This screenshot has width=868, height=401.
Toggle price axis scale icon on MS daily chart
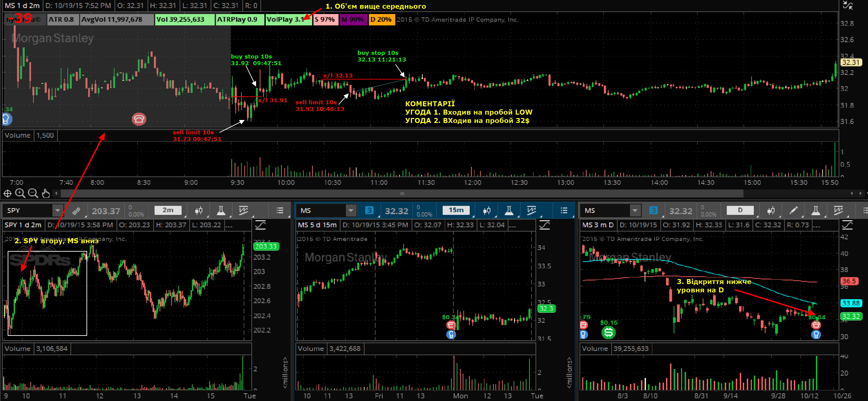coord(847,225)
